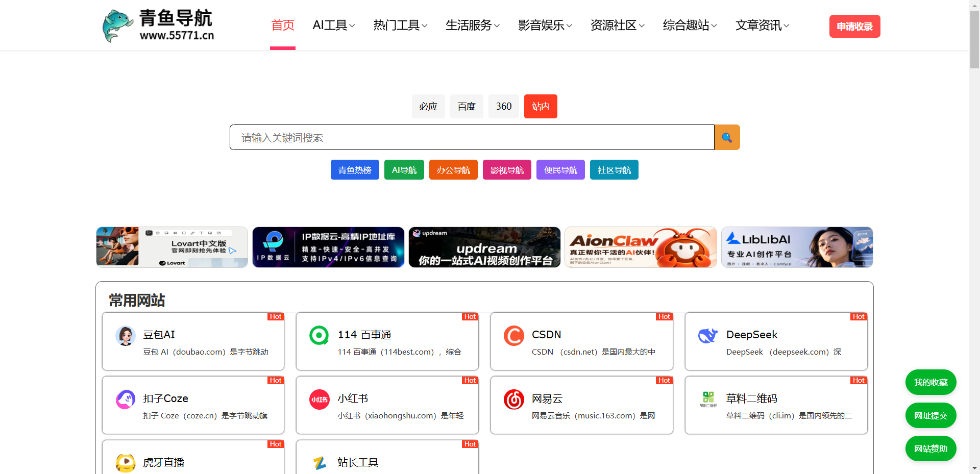
Task: Open the 我的收藏 floating button
Action: [x=931, y=382]
